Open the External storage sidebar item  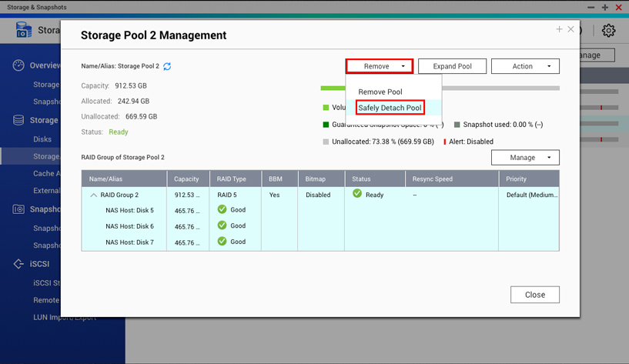[x=46, y=190]
